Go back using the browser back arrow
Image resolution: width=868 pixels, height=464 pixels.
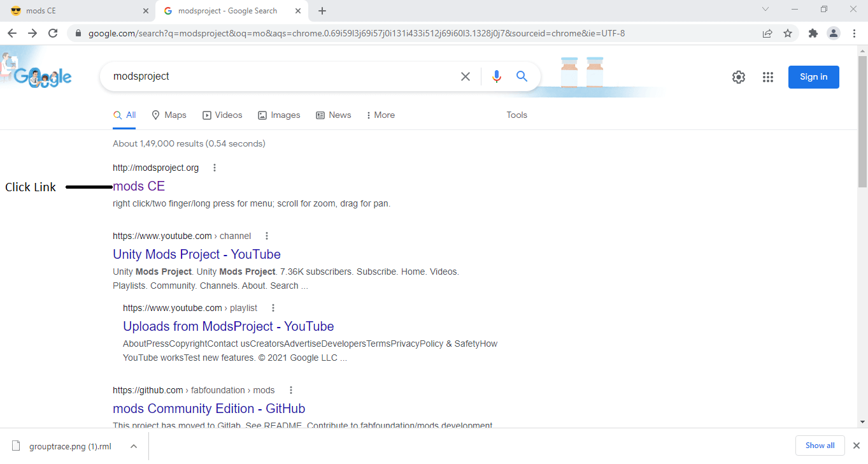pyautogui.click(x=12, y=33)
